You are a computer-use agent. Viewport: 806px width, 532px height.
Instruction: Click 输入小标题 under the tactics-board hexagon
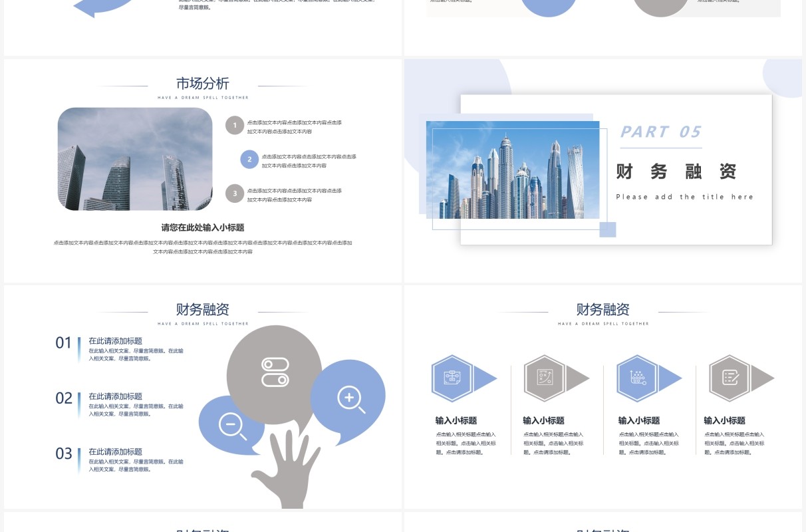pyautogui.click(x=544, y=420)
